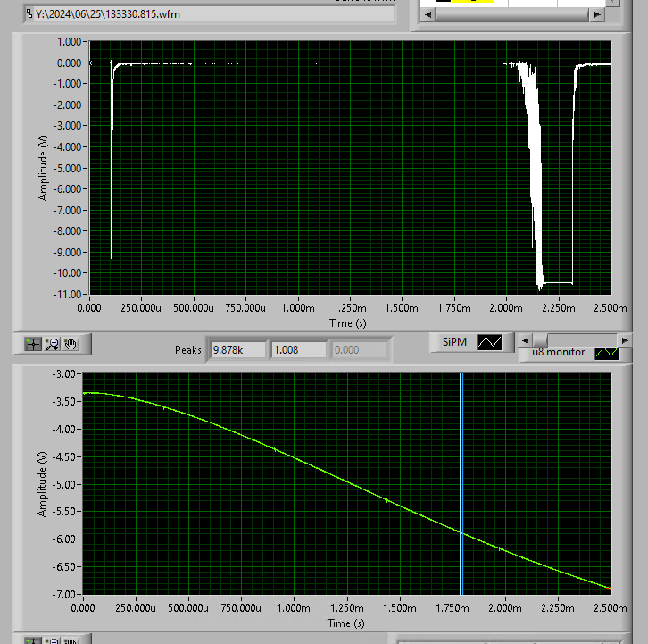Click the right scroll arrow above the top graph
648x644 pixels.
point(597,14)
